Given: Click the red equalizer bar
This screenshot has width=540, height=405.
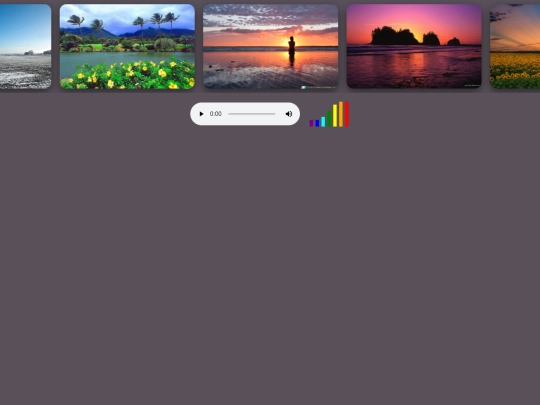Looking at the screenshot, I should pyautogui.click(x=347, y=114).
